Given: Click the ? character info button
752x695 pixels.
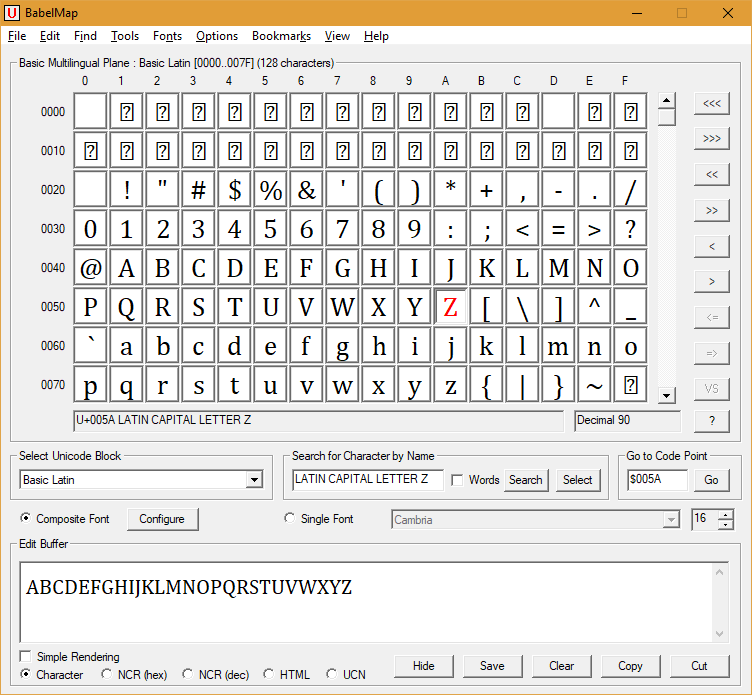Looking at the screenshot, I should (712, 421).
